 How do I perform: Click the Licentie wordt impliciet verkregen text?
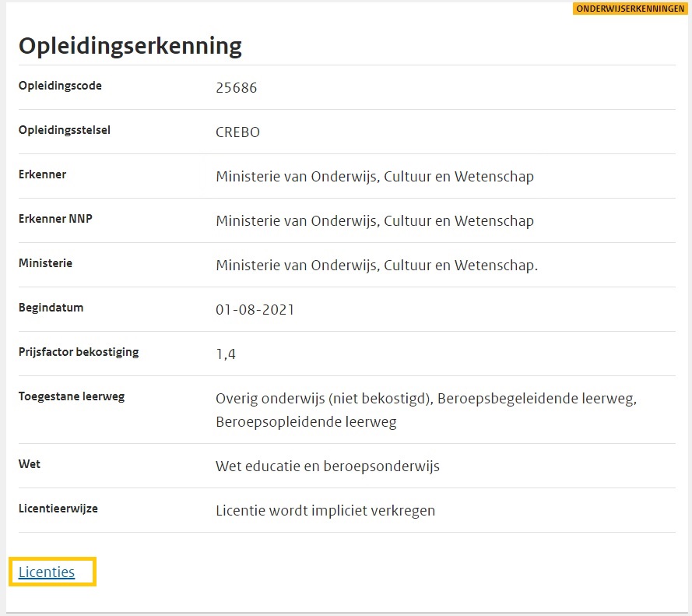[325, 511]
